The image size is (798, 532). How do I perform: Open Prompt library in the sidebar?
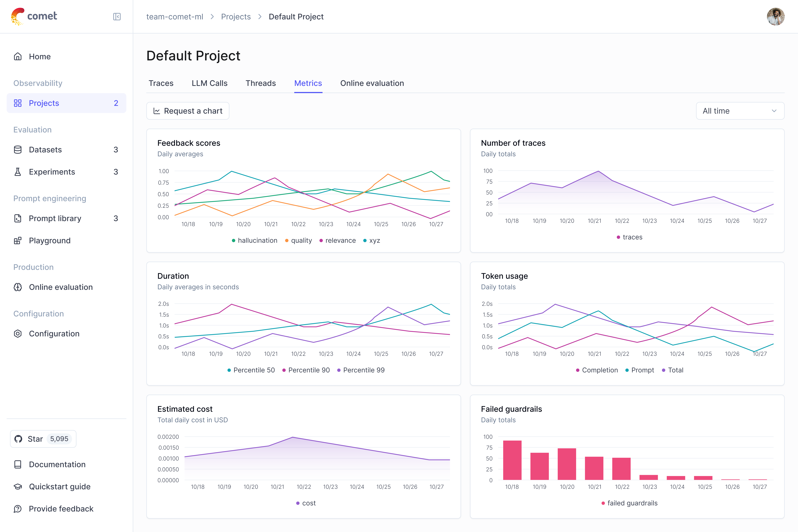tap(66, 218)
